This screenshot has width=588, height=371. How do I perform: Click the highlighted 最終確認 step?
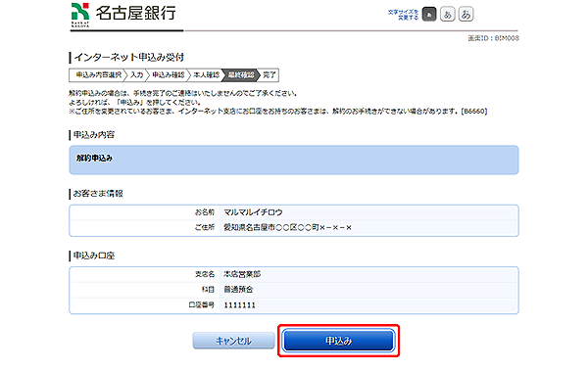point(241,75)
